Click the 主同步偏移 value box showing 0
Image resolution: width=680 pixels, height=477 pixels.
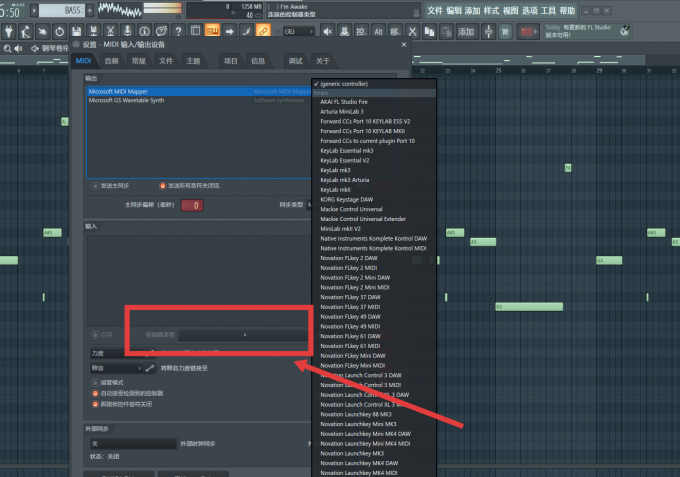(x=192, y=205)
